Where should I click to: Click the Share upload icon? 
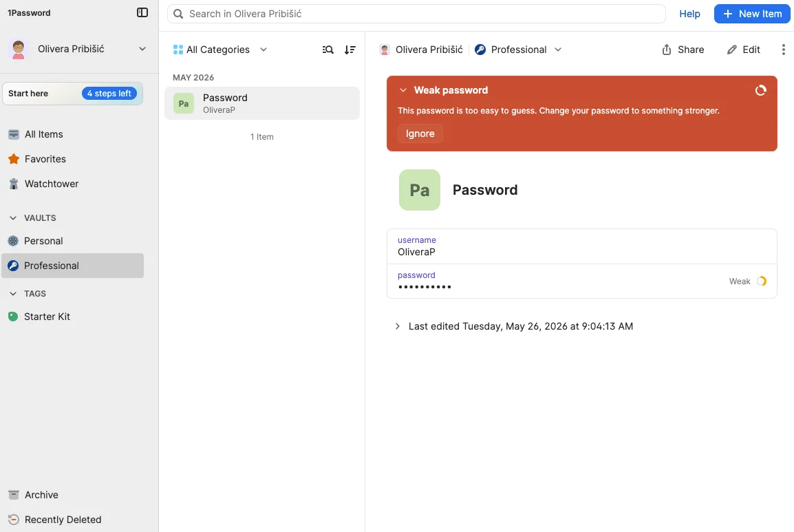point(667,50)
